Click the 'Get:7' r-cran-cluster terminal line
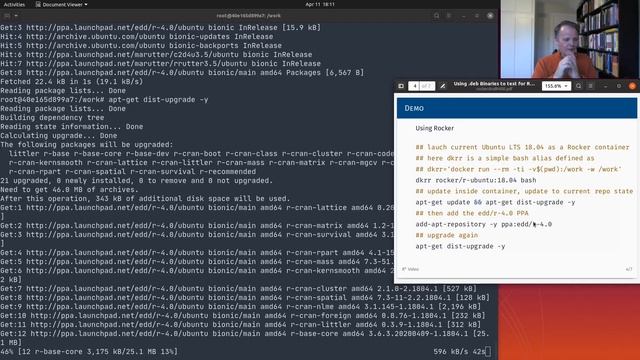Image resolution: width=640 pixels, height=360 pixels. point(238,289)
